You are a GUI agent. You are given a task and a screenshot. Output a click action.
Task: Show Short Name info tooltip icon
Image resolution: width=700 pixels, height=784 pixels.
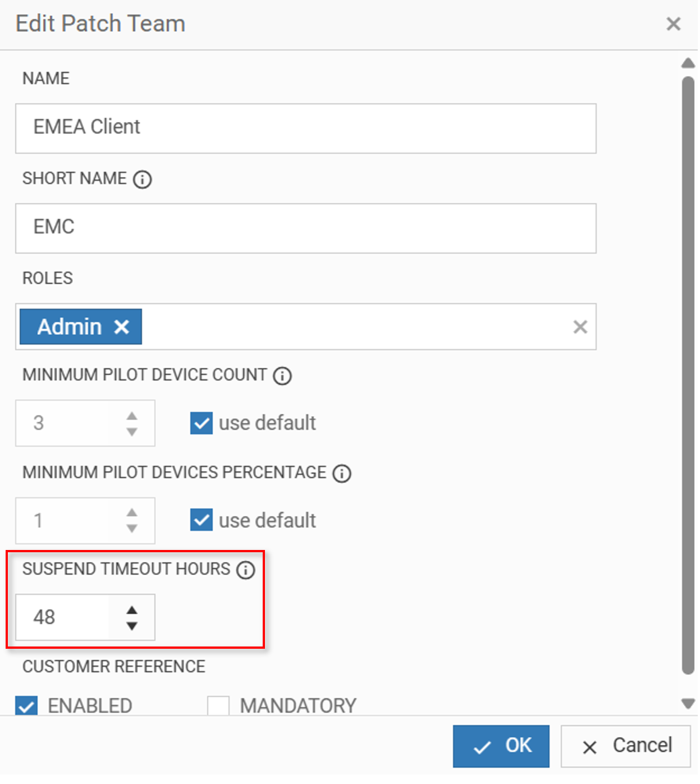pyautogui.click(x=142, y=180)
